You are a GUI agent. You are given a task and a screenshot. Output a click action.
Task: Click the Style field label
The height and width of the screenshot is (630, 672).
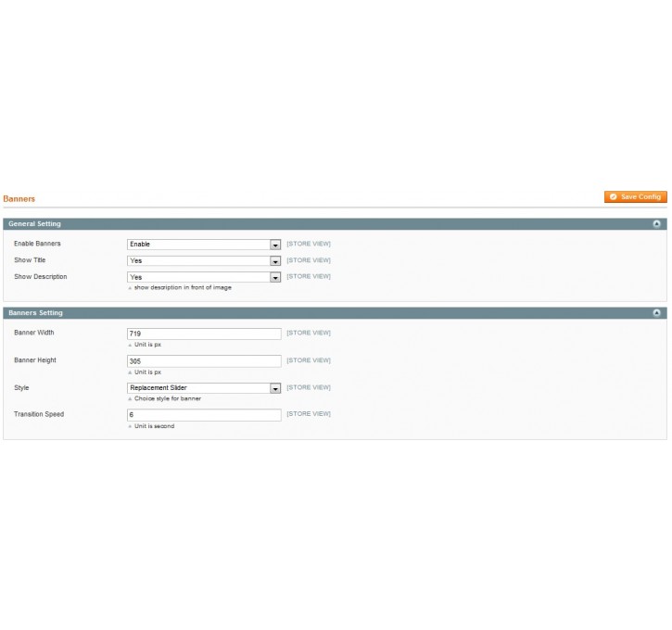[x=21, y=387]
